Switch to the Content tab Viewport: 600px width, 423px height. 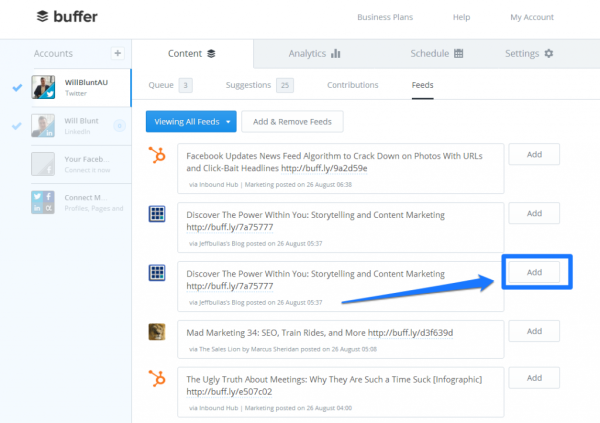click(192, 54)
